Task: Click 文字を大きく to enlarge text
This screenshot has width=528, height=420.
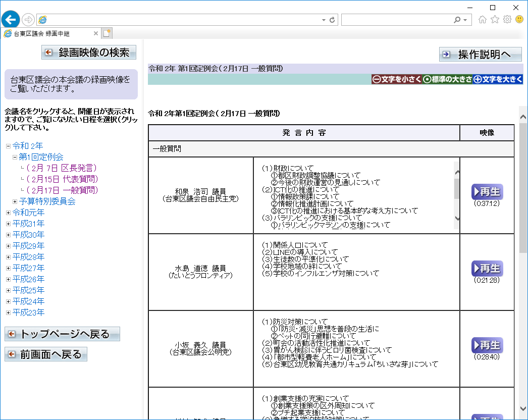Action: pos(498,79)
